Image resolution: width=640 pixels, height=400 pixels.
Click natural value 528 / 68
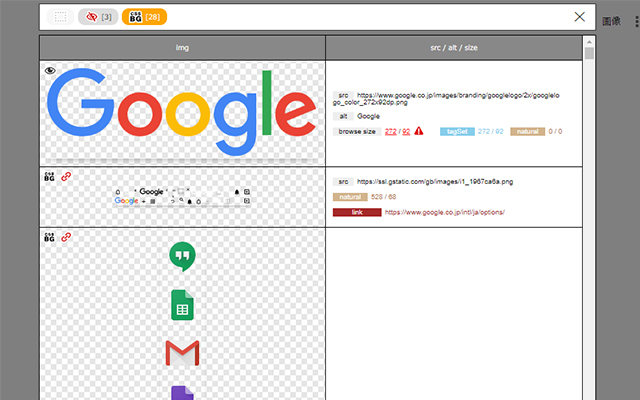(x=384, y=197)
